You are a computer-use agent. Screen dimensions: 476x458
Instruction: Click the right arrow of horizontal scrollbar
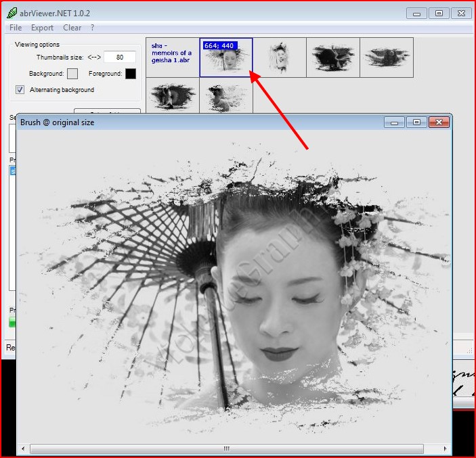click(x=444, y=449)
